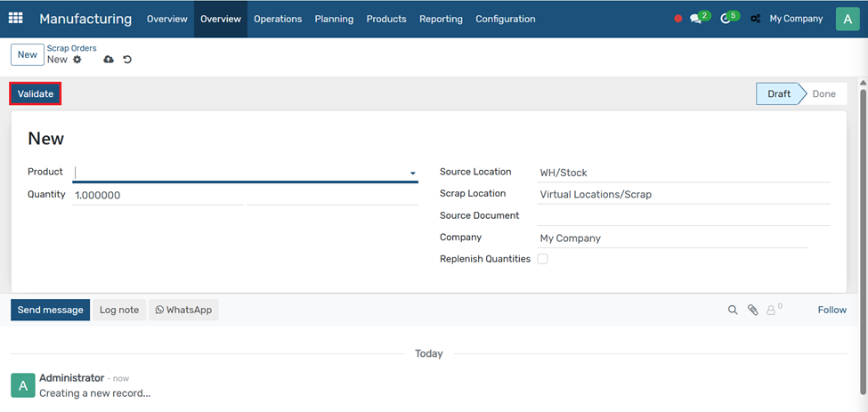Click the Validate button
The image size is (868, 412).
(36, 93)
